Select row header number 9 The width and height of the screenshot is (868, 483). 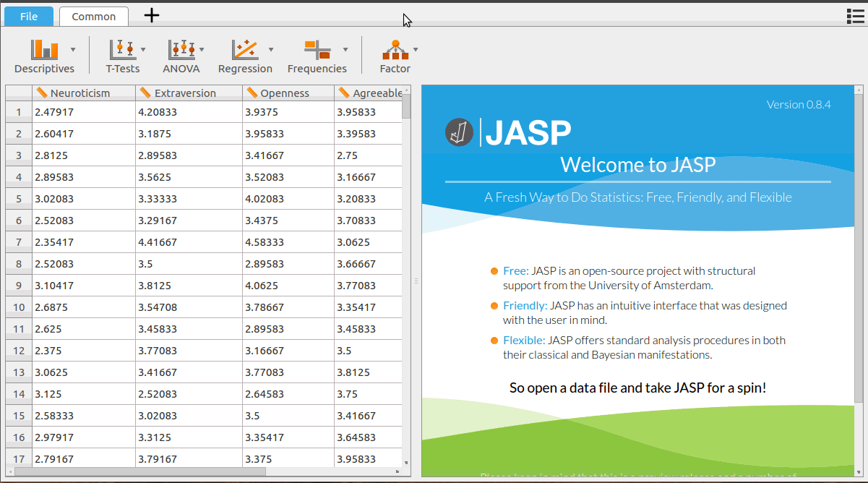[x=19, y=286]
